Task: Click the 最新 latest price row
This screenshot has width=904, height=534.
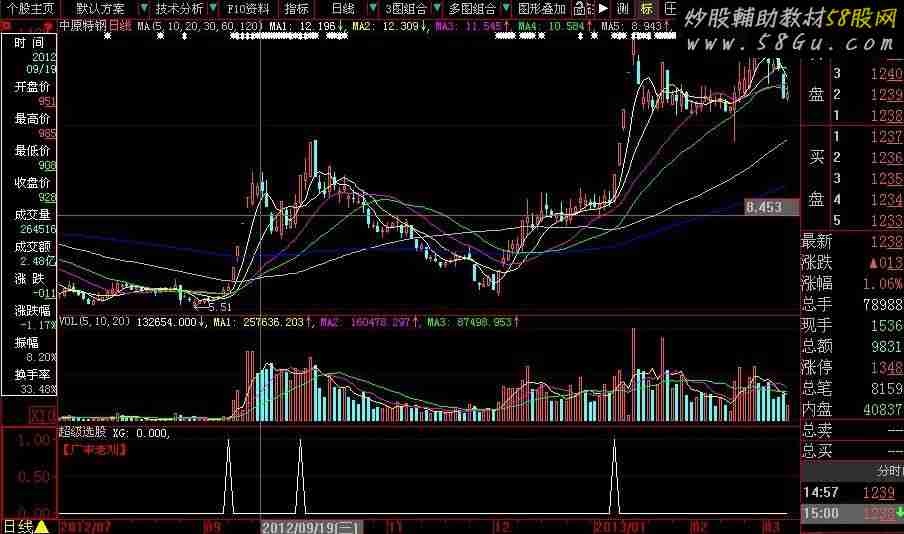Action: (852, 241)
